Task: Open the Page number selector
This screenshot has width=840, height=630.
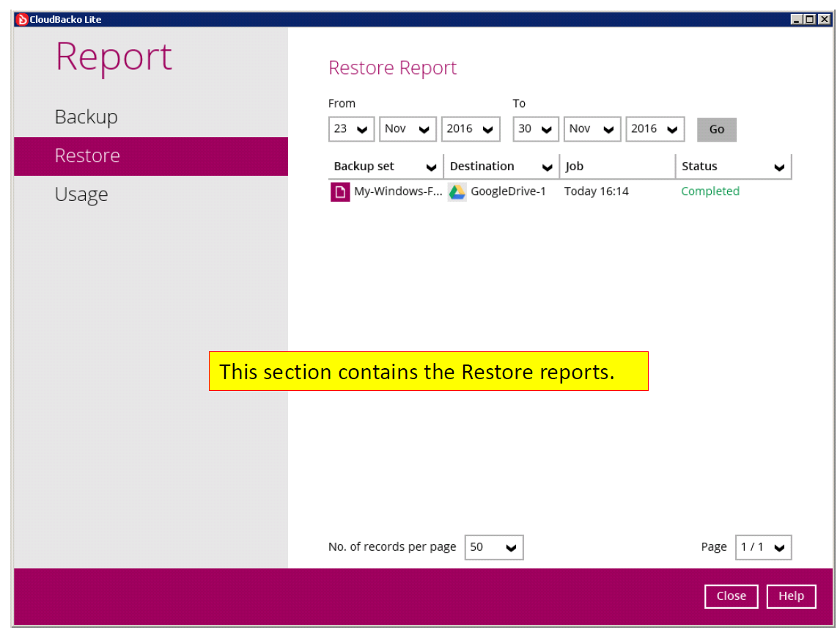Action: tap(763, 547)
